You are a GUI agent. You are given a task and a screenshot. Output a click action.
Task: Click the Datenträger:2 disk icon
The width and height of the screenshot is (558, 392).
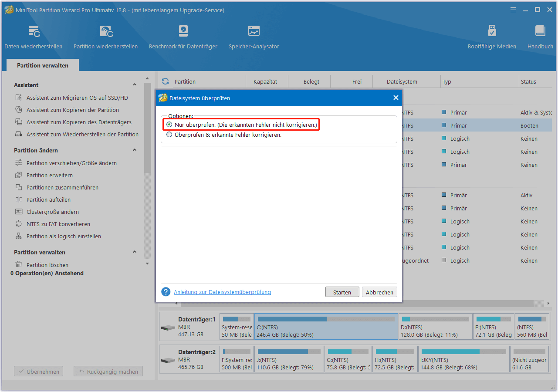point(168,361)
